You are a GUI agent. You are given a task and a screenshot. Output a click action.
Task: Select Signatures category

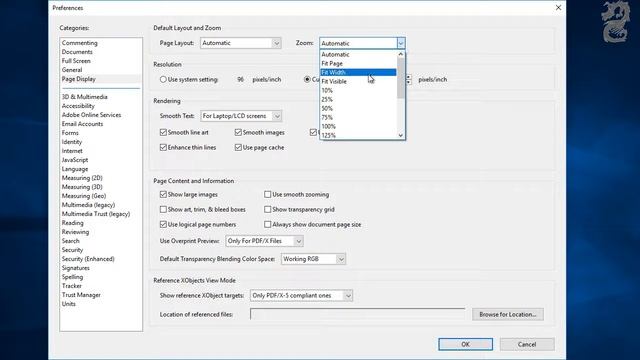pyautogui.click(x=76, y=267)
